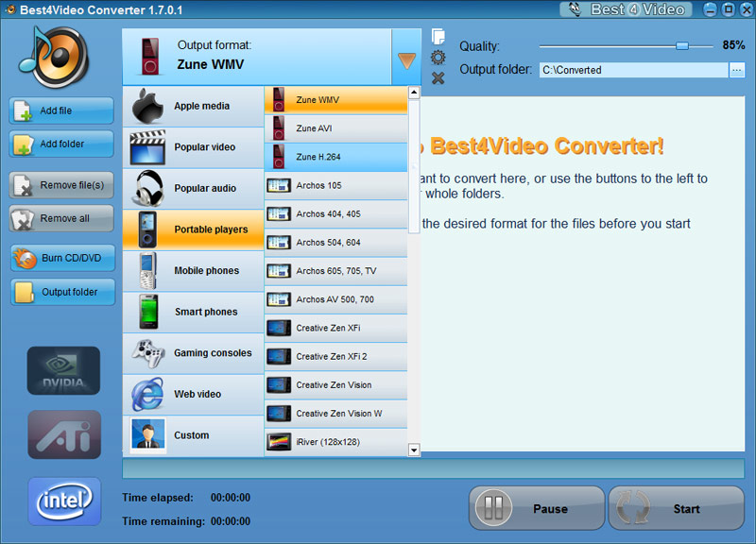
Task: Click the Mobile phones handset icon
Action: 147,271
